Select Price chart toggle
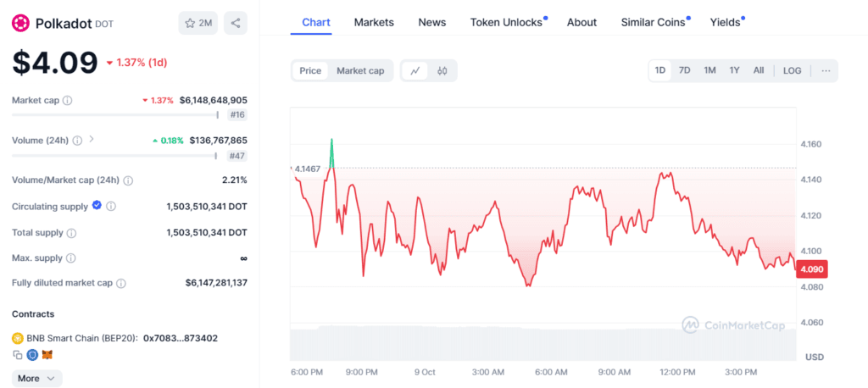This screenshot has width=868, height=388. [310, 71]
